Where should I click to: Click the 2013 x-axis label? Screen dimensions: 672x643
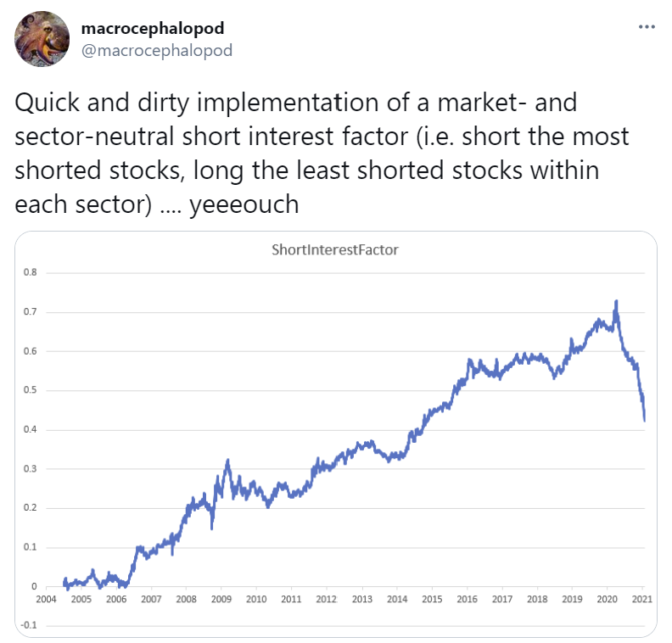pyautogui.click(x=362, y=599)
